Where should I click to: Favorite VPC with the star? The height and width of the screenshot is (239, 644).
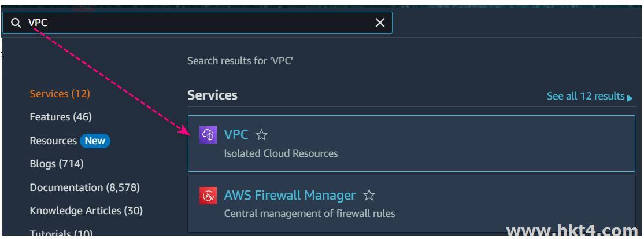tap(261, 135)
